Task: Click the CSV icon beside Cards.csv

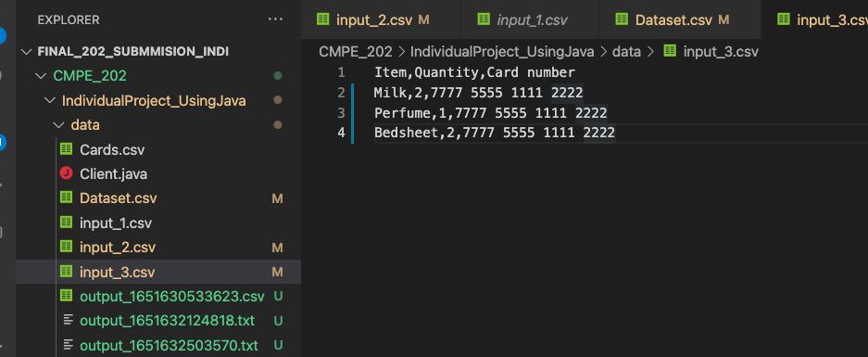Action: 66,149
